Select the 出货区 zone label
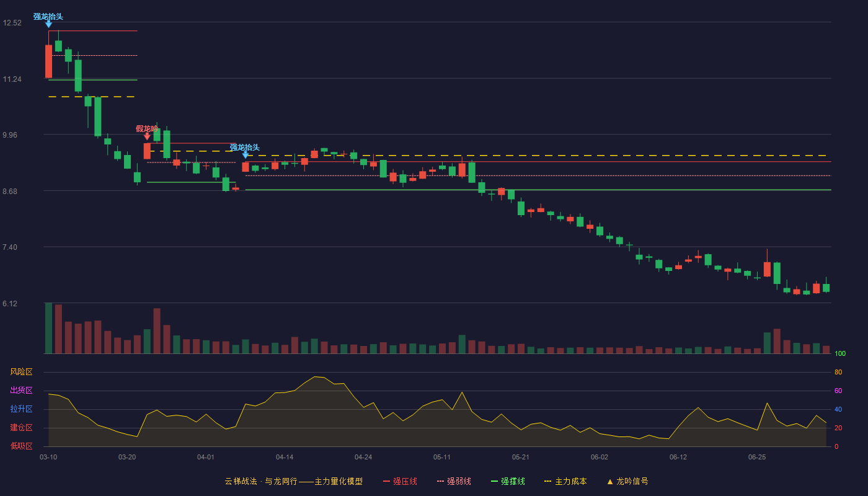This screenshot has width=868, height=496. [x=21, y=391]
